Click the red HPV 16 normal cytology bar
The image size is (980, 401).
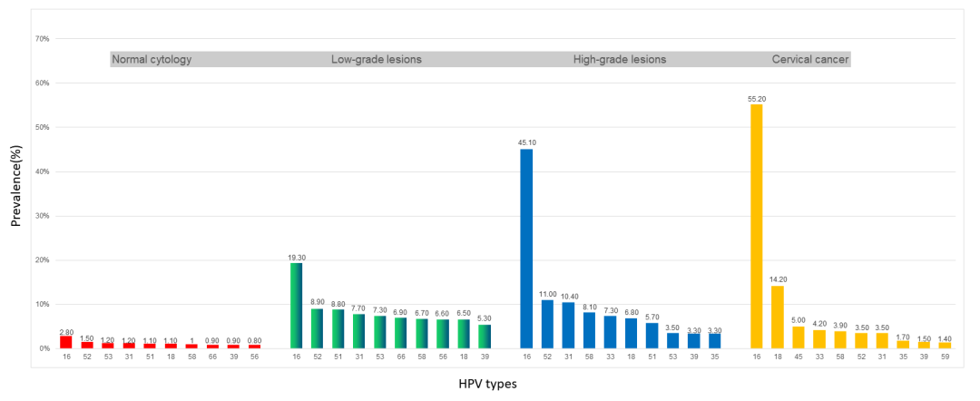(66, 342)
